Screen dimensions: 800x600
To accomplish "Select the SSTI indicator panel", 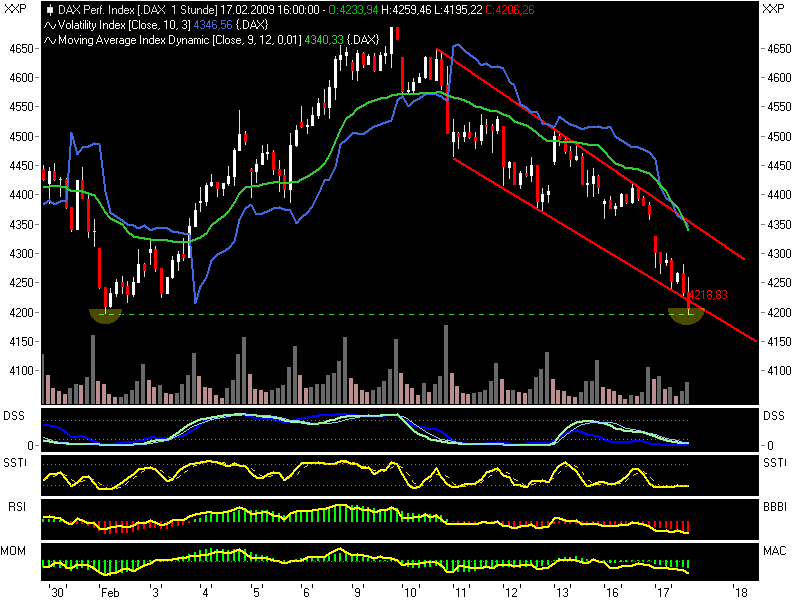I will click(x=16, y=462).
